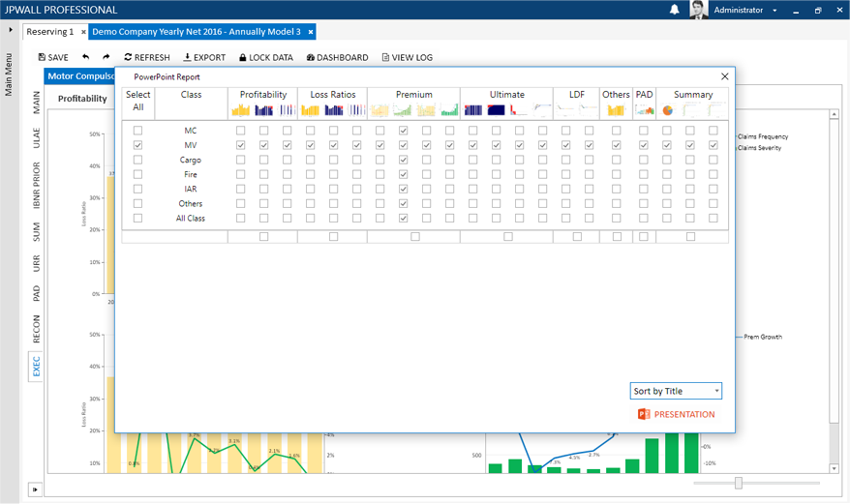Select the chart thumbnail under PAD
The width and height of the screenshot is (850, 504).
644,110
